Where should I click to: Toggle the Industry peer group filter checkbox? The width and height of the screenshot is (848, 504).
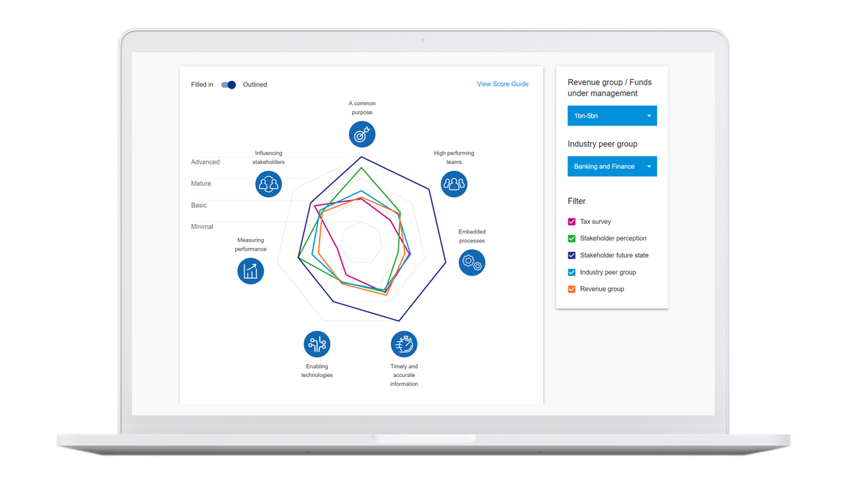point(572,273)
